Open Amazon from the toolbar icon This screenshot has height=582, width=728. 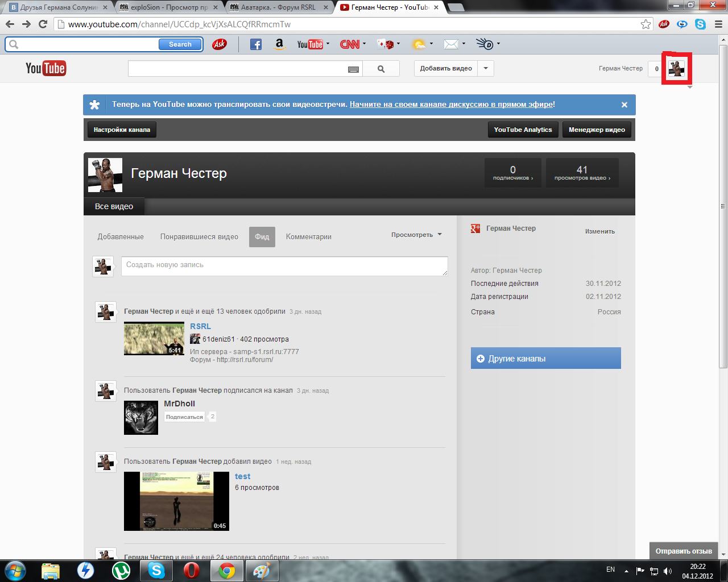pos(279,44)
